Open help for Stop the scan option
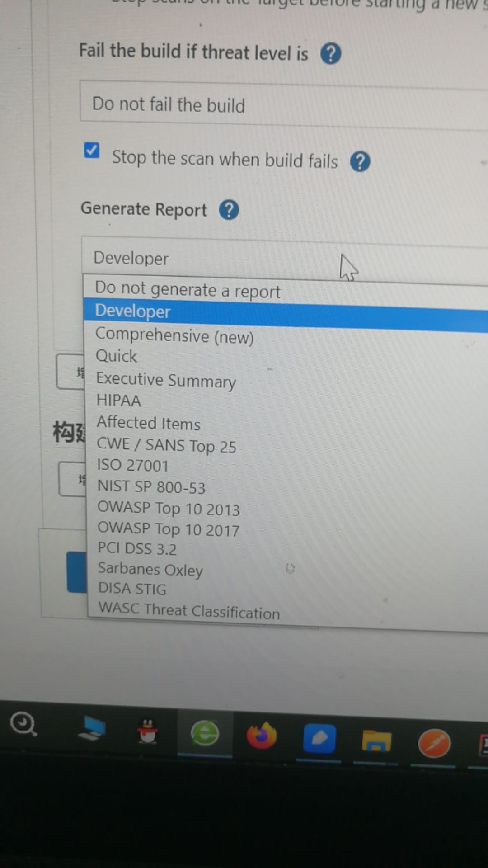 (360, 161)
